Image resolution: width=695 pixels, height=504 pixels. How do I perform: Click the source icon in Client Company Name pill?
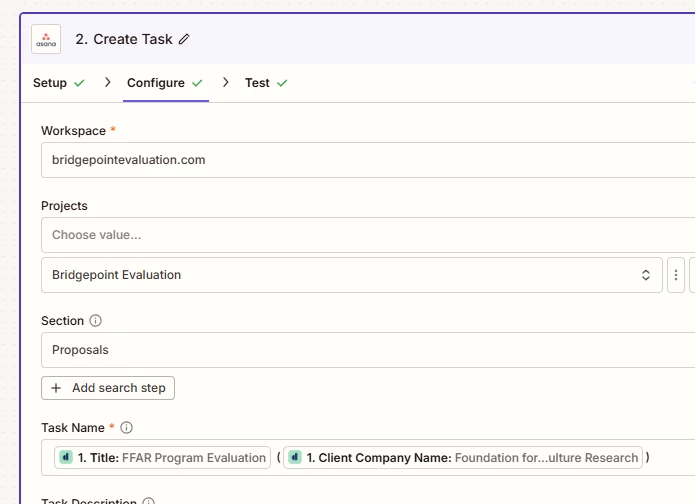[x=295, y=457]
